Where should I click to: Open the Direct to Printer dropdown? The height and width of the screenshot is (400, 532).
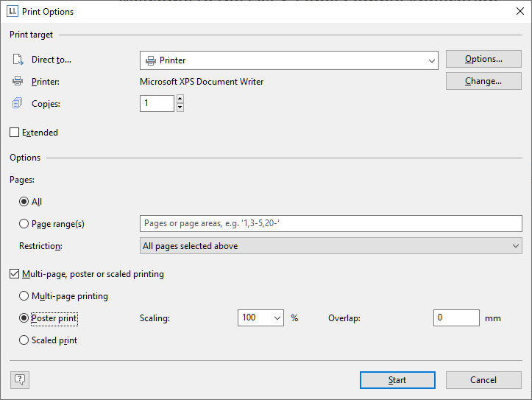[x=289, y=60]
